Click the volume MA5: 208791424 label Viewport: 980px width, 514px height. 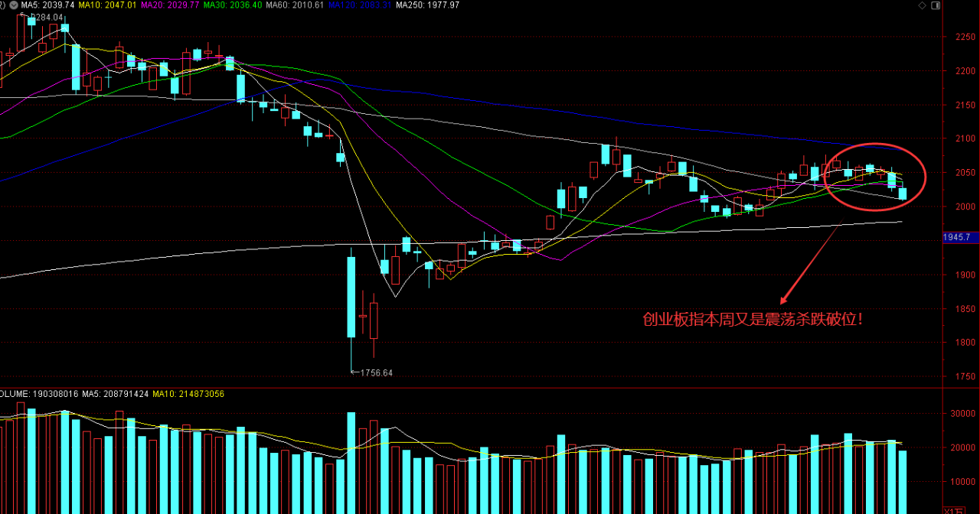point(116,393)
